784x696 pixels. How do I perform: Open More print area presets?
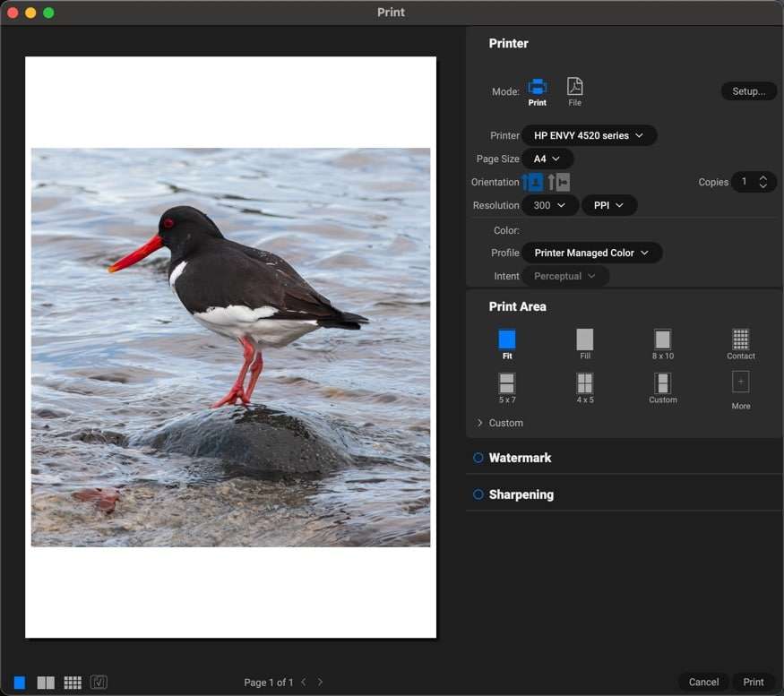[x=740, y=391]
